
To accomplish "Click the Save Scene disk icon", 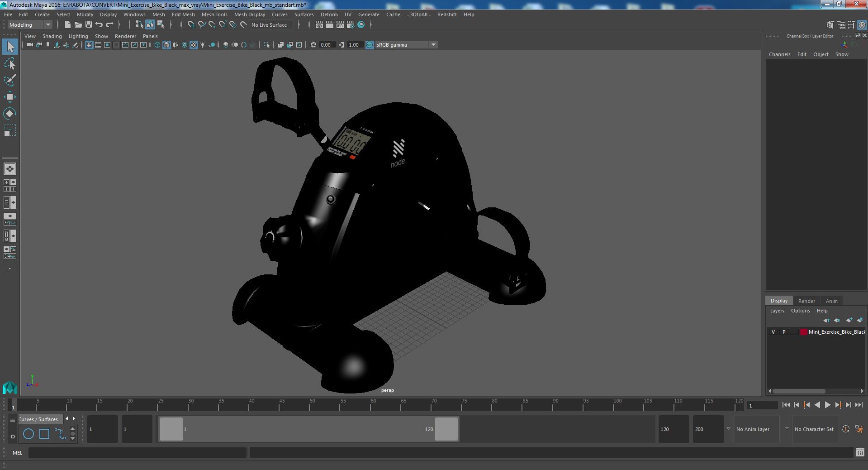I will tap(88, 25).
